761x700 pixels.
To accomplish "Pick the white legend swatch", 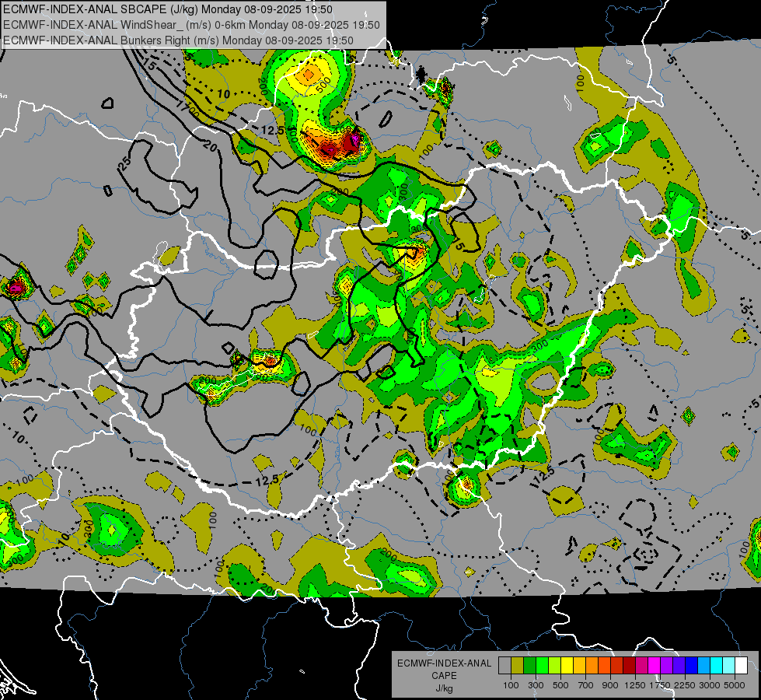I will (741, 666).
